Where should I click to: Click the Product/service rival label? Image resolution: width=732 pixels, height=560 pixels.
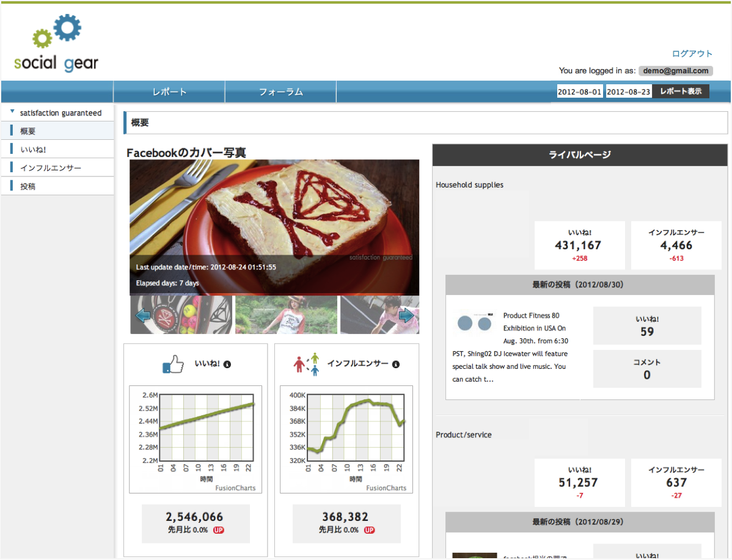(x=464, y=435)
